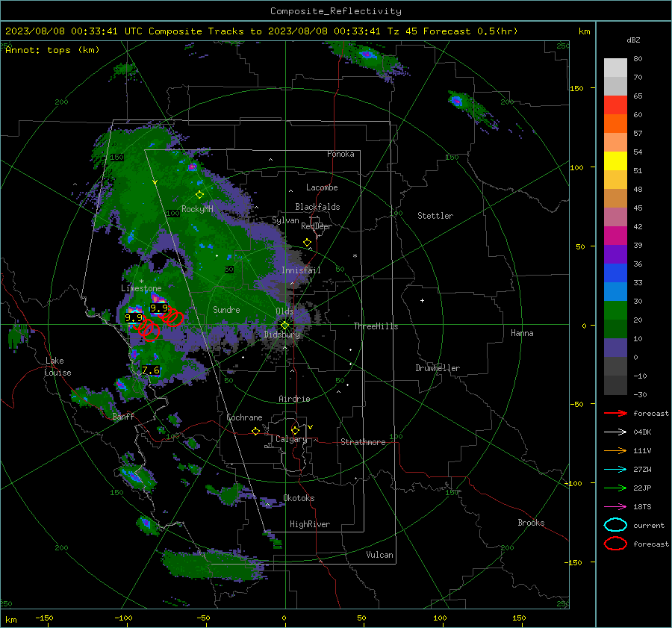Click the Drumheller town label
The image size is (672, 628).
pyautogui.click(x=438, y=368)
